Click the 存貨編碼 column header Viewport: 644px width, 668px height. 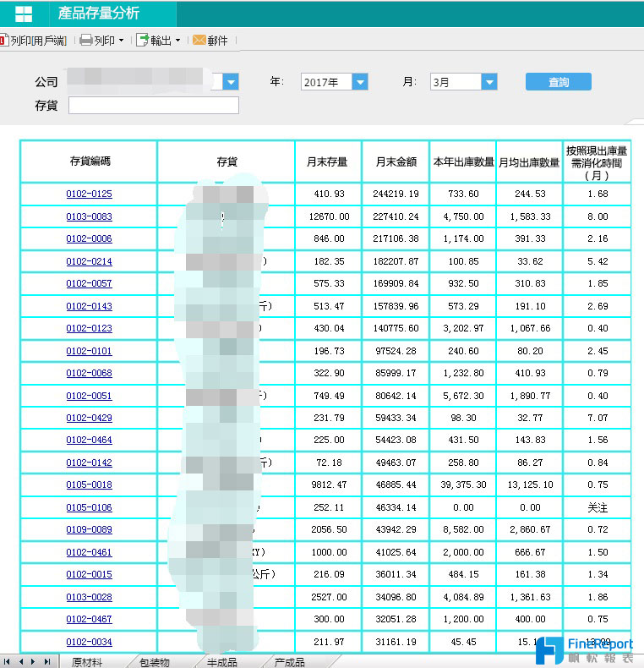pos(89,162)
